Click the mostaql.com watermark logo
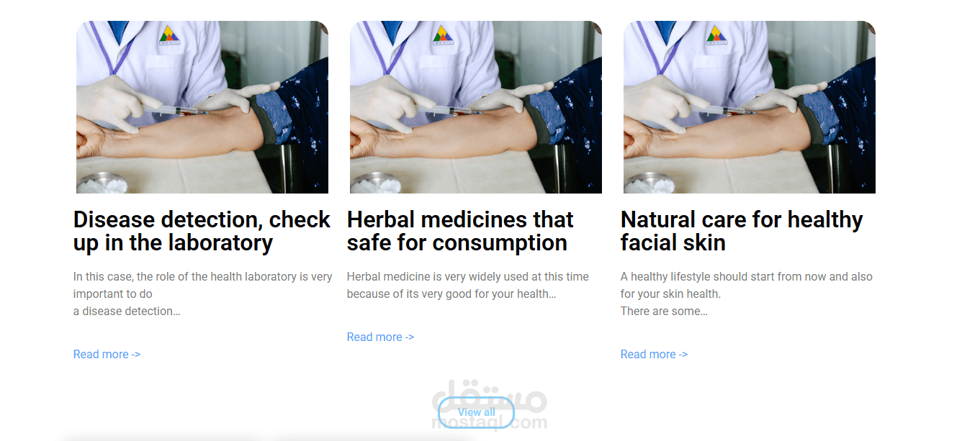 [x=490, y=404]
